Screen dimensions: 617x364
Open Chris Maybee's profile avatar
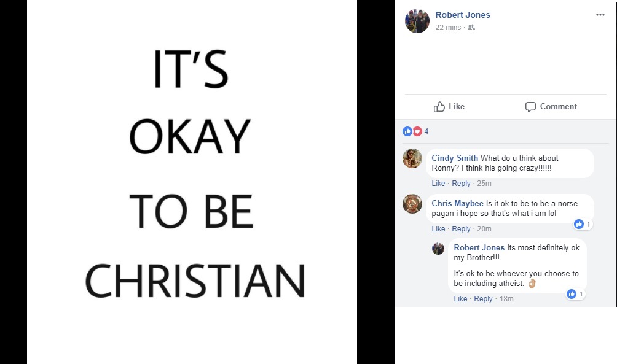coord(412,204)
